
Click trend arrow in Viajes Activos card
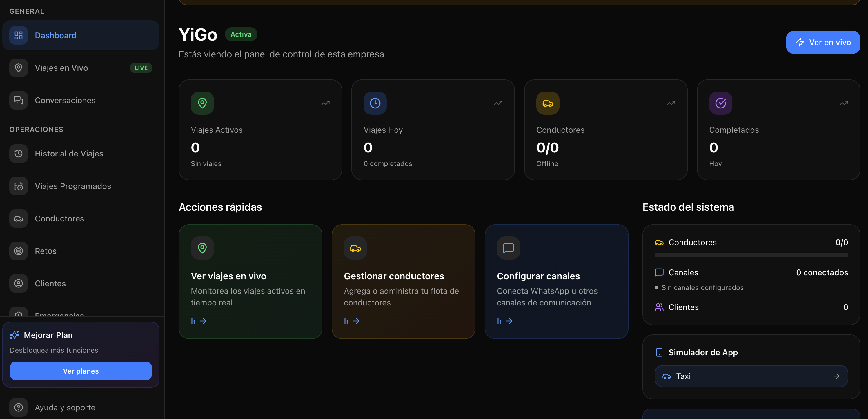325,103
